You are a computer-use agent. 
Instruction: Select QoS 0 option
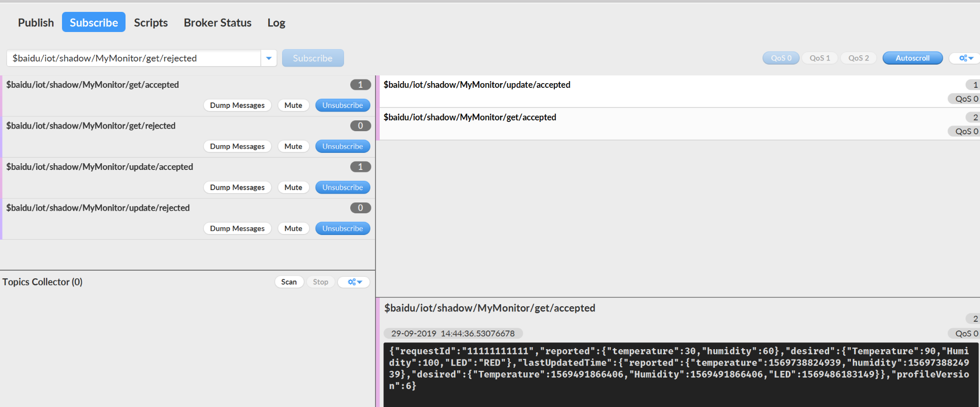(781, 58)
